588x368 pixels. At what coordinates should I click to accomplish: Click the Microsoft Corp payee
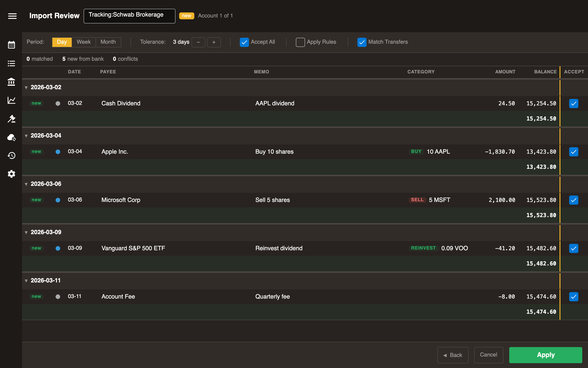click(121, 200)
